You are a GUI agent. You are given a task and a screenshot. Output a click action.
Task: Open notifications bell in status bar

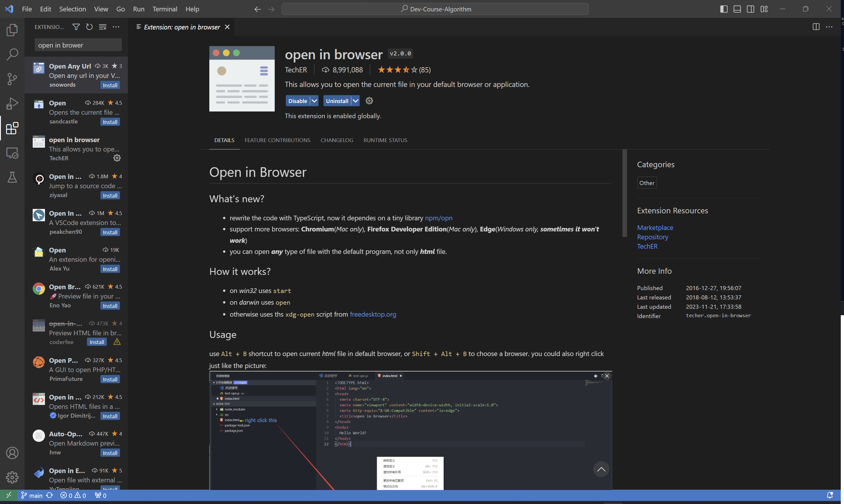pos(830,495)
